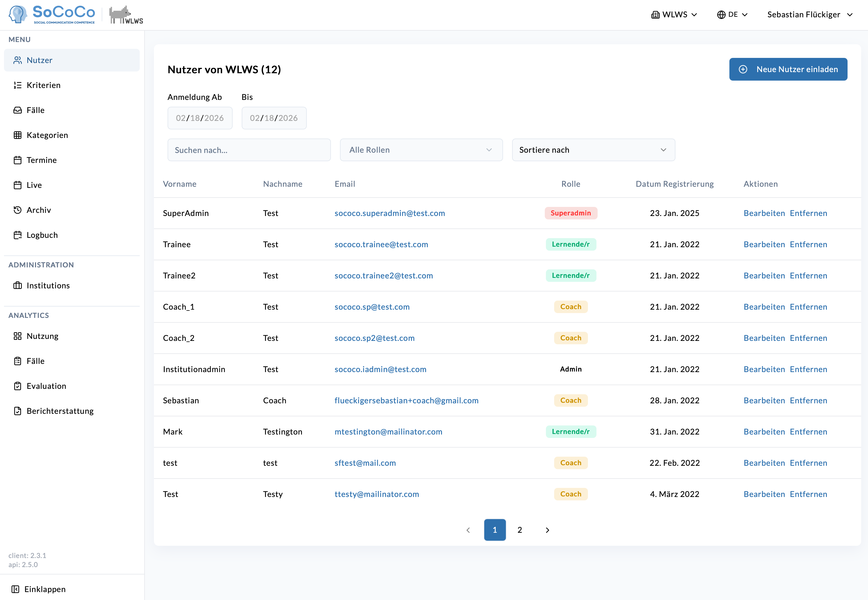Click the Evaluation clipboard check icon

point(17,386)
